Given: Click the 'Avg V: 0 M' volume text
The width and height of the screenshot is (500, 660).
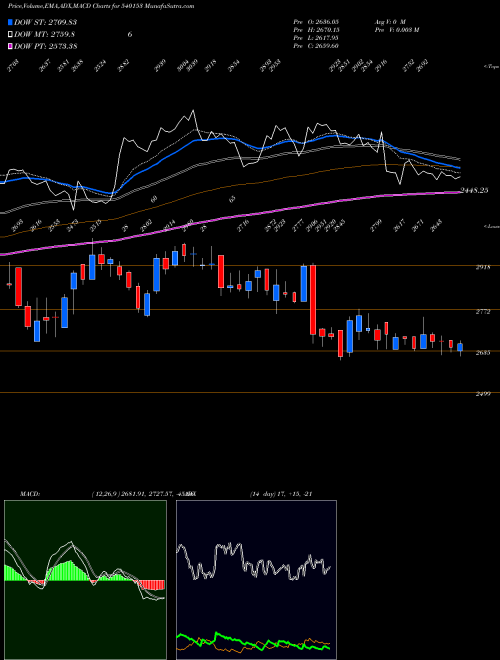Looking at the screenshot, I should [x=390, y=21].
